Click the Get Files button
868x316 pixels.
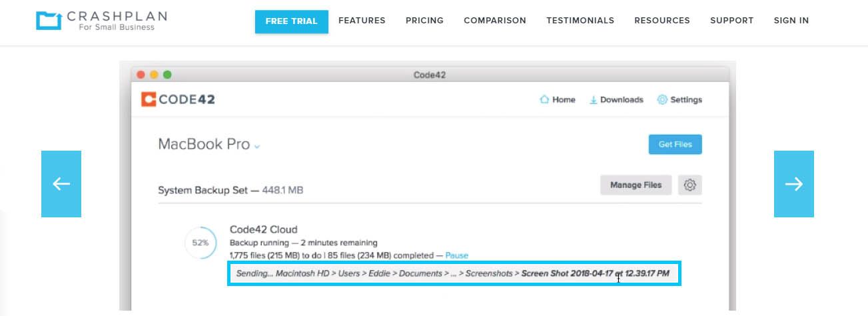675,144
